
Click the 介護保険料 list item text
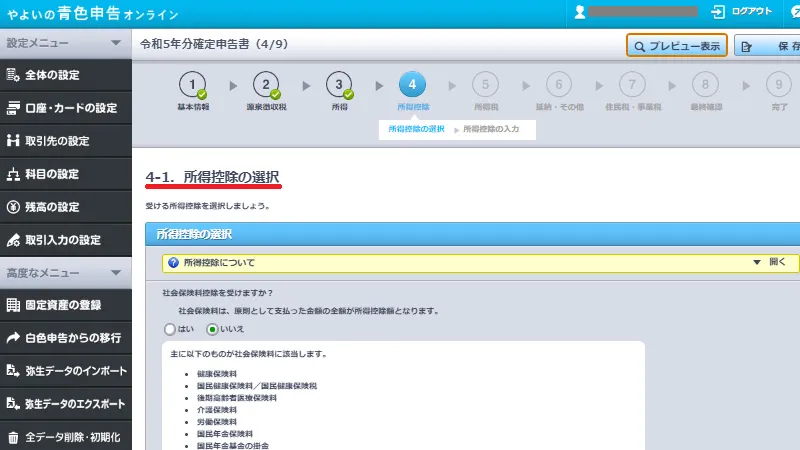[x=217, y=410]
